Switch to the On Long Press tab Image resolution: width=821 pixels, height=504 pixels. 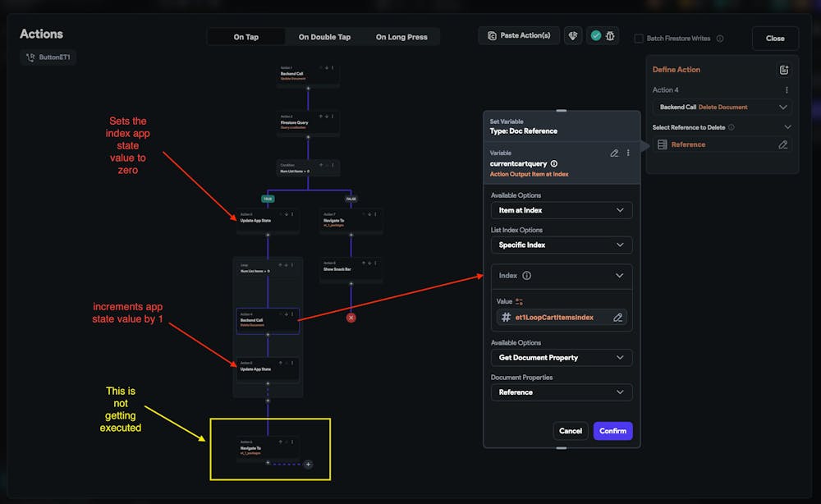pyautogui.click(x=401, y=37)
